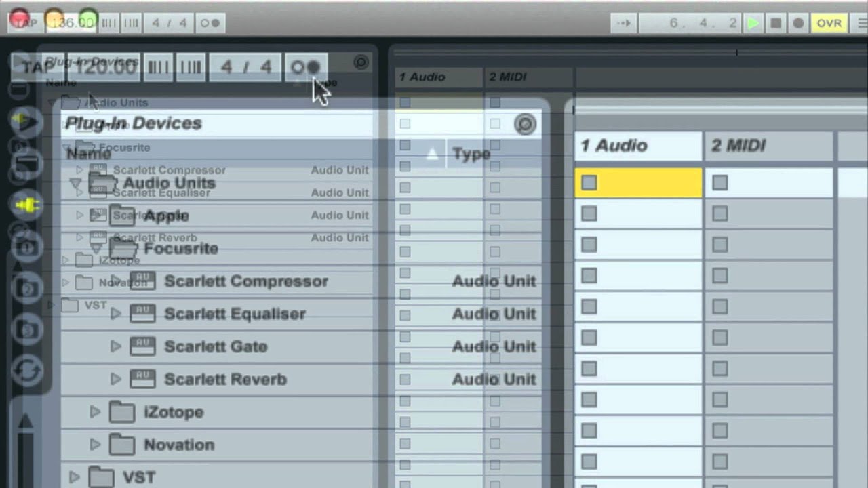
Task: Click the 6. 4. 2 position field
Action: 690,23
